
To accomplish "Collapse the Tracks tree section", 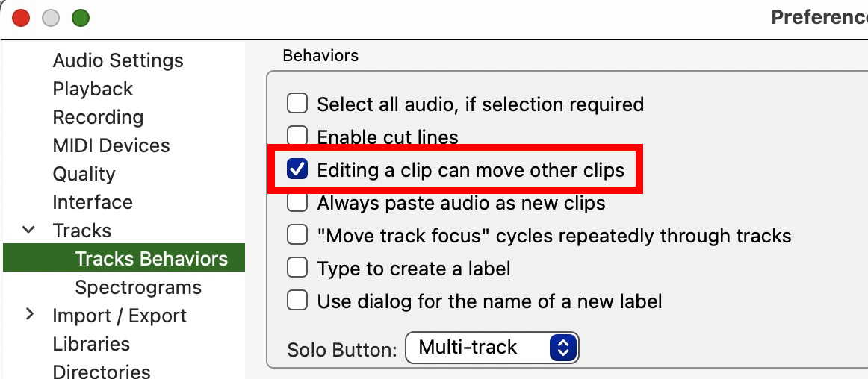I will click(x=29, y=230).
